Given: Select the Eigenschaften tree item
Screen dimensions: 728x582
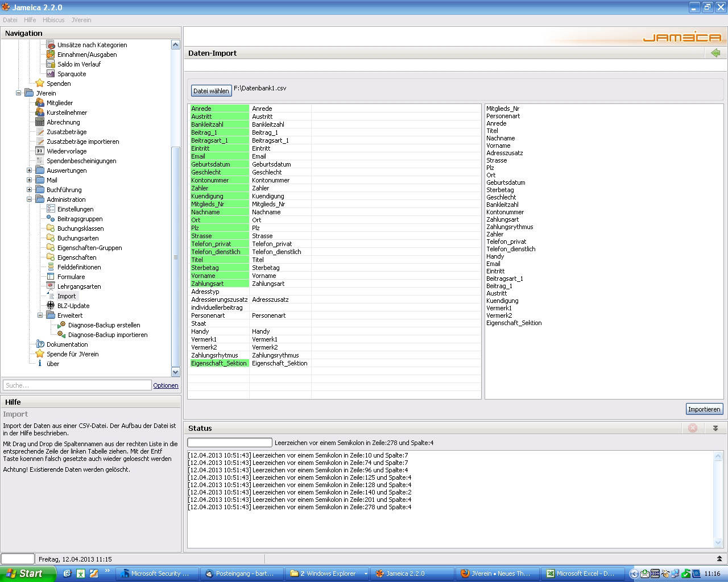Looking at the screenshot, I should (x=77, y=257).
